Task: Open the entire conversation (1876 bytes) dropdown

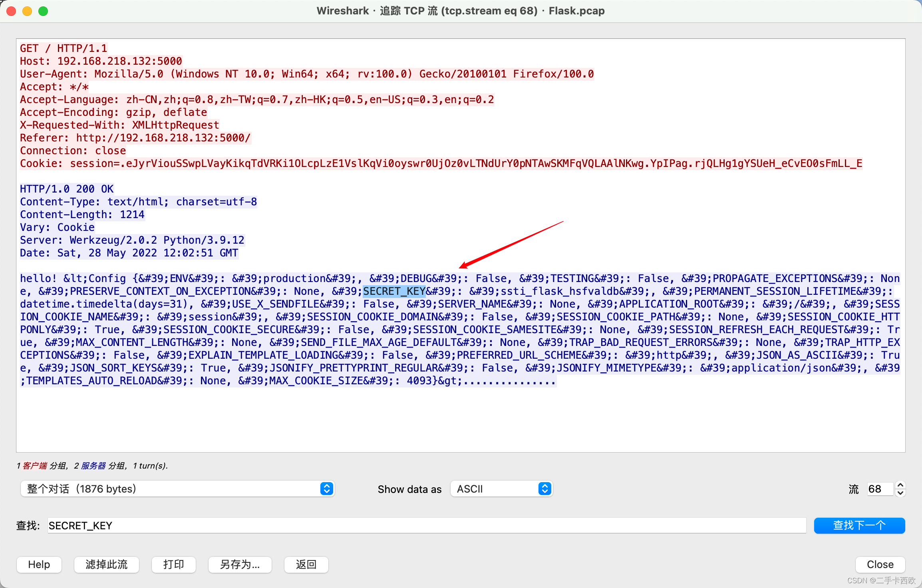Action: point(177,489)
